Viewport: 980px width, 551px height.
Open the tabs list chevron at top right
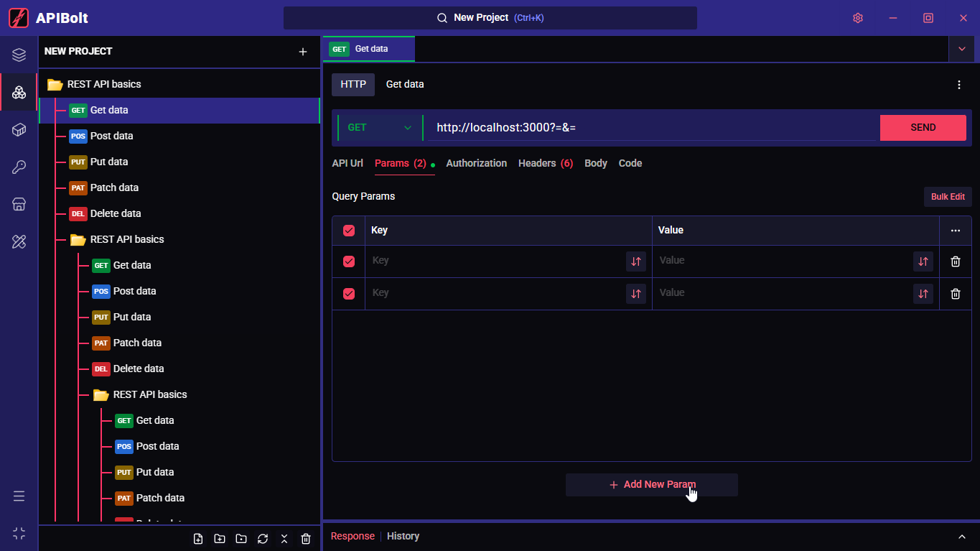tap(962, 49)
